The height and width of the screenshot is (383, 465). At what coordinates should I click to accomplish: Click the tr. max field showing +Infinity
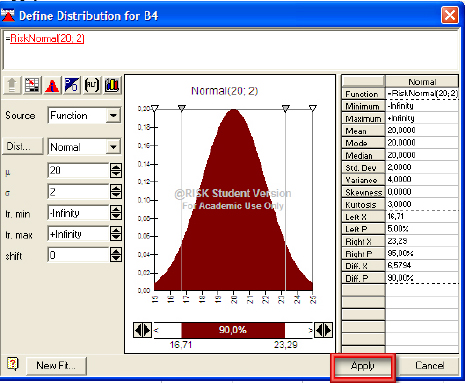coord(78,234)
